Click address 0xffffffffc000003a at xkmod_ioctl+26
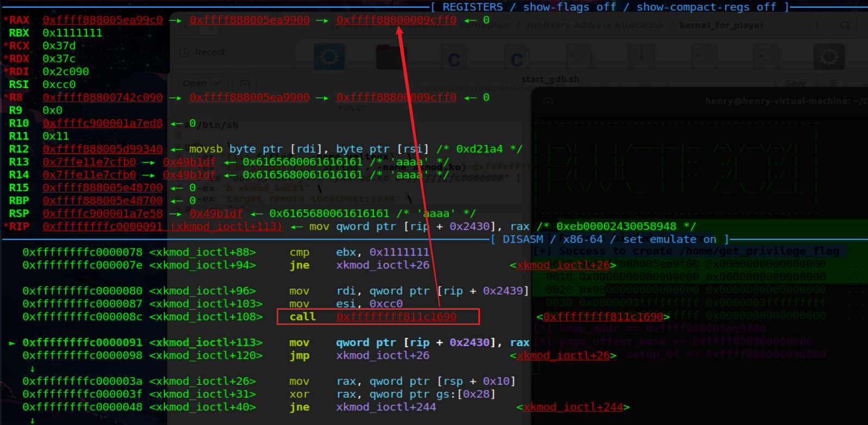Viewport: 868px width, 425px height. pyautogui.click(x=83, y=381)
